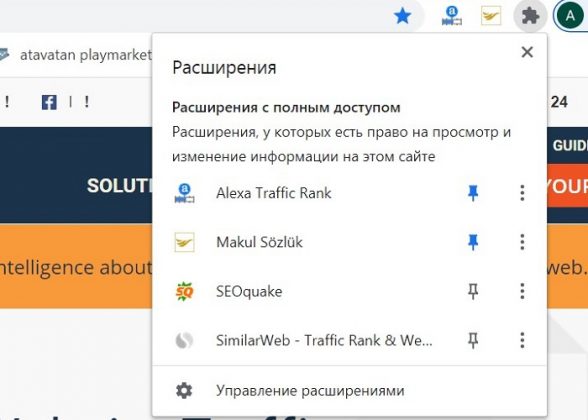Close the Расширения popup panel
The height and width of the screenshot is (420, 588).
[x=527, y=52]
